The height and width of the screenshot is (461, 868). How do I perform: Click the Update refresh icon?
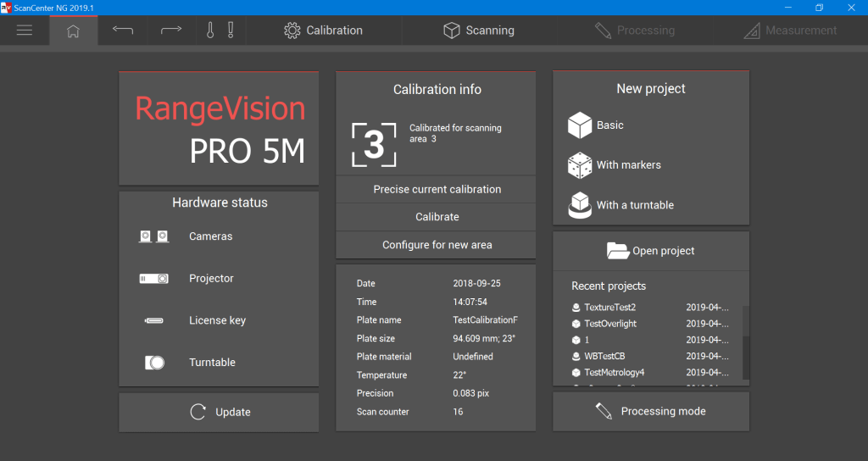point(198,412)
